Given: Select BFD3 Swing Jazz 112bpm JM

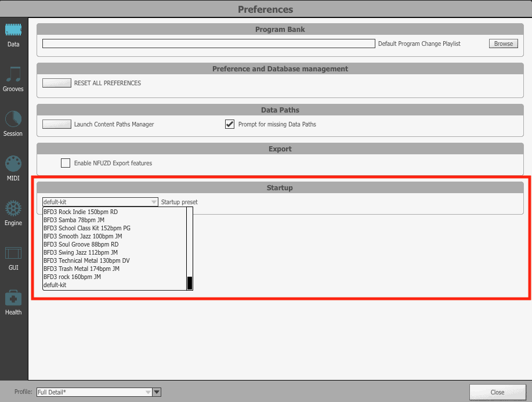Looking at the screenshot, I should [115, 252].
